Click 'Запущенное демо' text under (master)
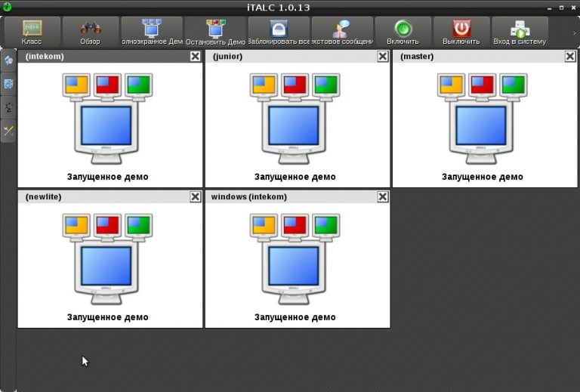This screenshot has width=580, height=392. point(483,177)
